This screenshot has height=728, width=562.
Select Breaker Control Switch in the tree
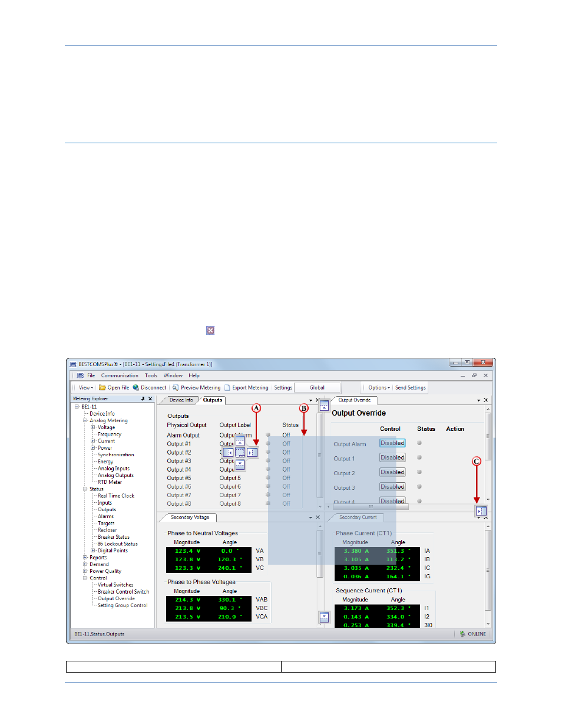124,592
